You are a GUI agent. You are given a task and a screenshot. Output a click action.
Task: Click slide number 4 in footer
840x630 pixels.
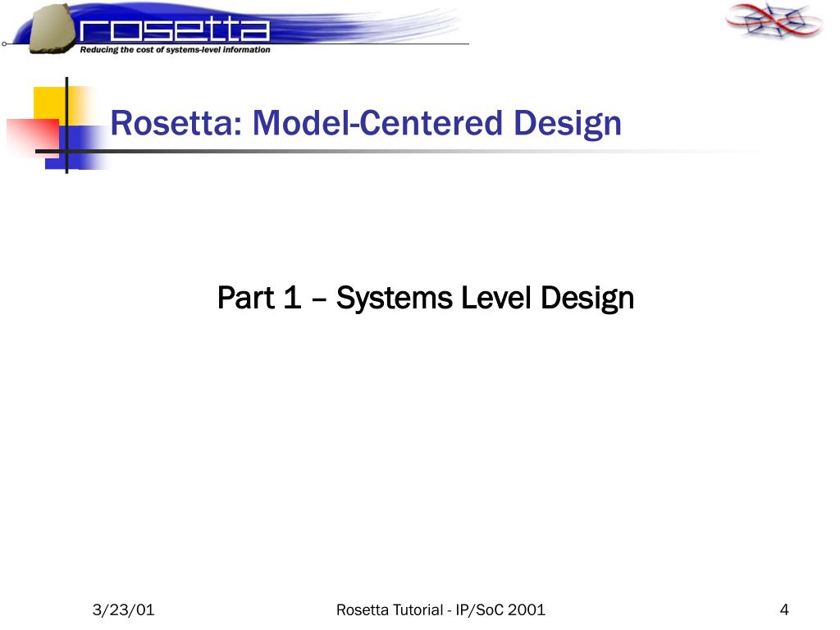tap(784, 609)
